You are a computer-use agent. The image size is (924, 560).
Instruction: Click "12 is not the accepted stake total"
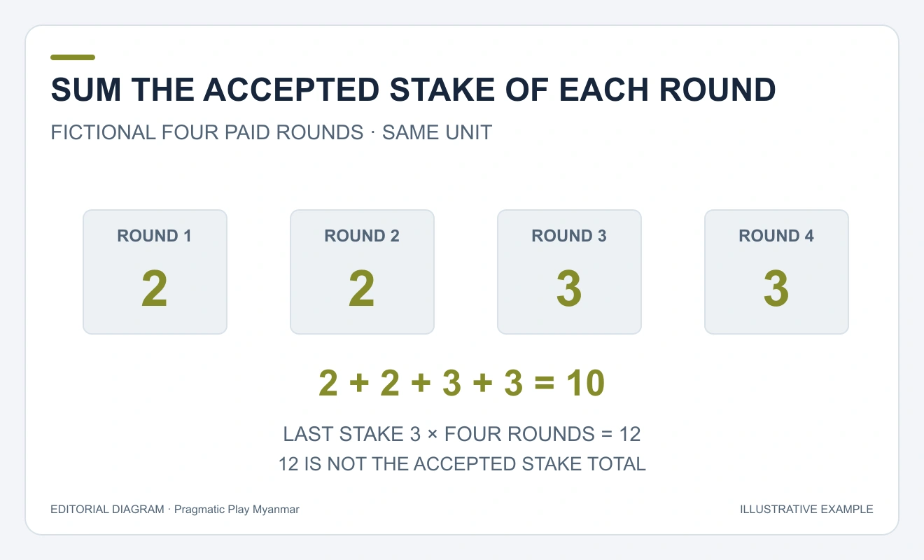pos(462,463)
